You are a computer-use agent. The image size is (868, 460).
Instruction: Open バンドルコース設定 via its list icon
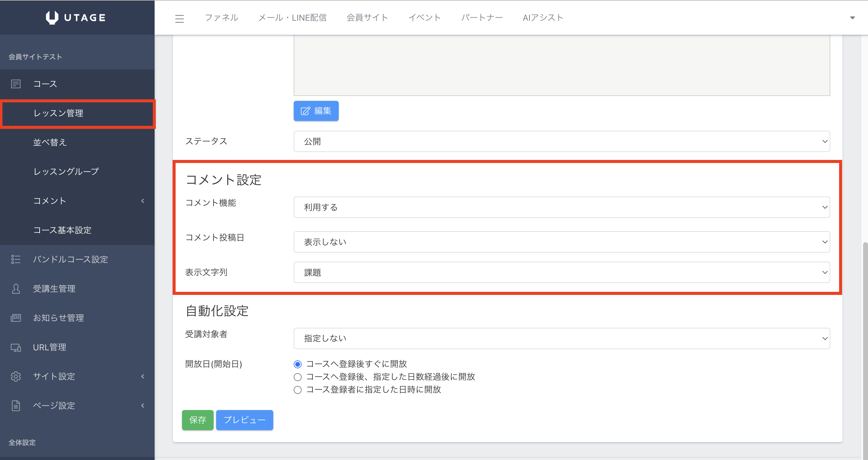click(16, 259)
